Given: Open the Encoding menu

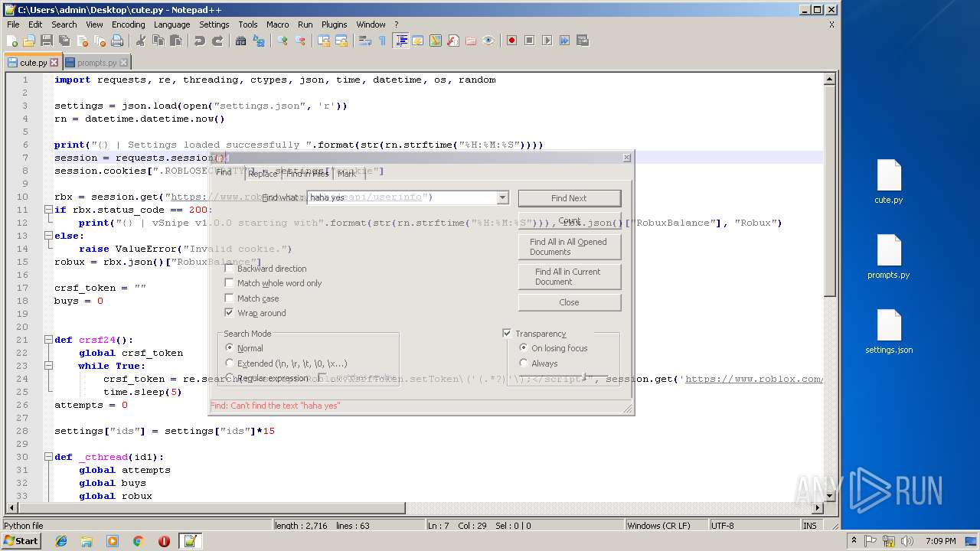Looking at the screenshot, I should [x=128, y=24].
